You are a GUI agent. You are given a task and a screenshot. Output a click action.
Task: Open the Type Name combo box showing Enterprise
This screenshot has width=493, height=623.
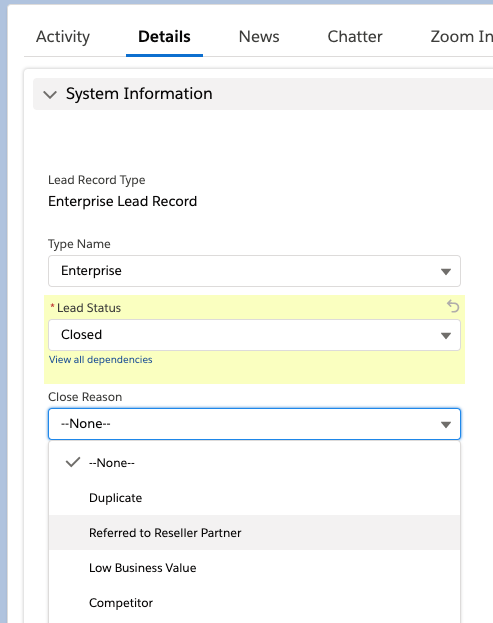(x=254, y=271)
